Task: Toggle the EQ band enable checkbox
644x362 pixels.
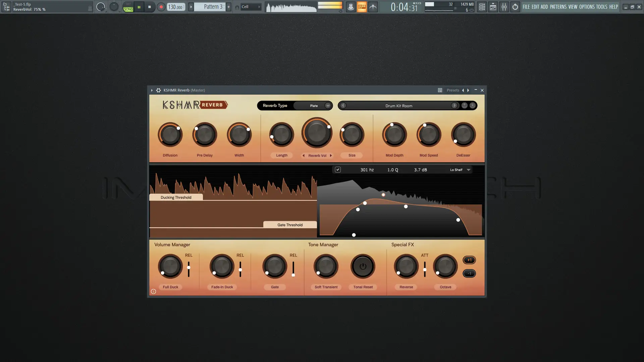Action: pyautogui.click(x=338, y=170)
